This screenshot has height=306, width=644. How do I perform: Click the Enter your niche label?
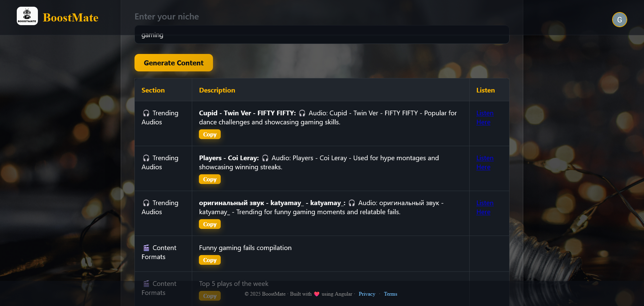167,16
